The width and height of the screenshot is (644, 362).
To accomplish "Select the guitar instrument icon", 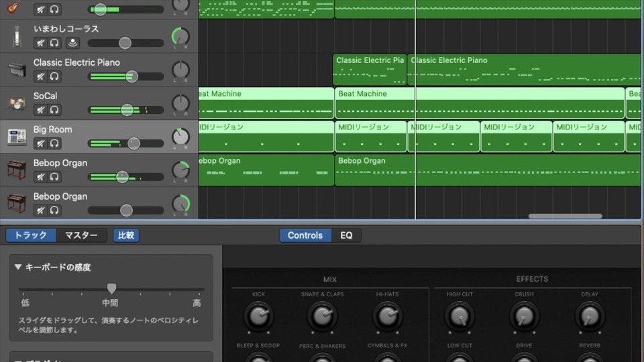I will (13, 7).
